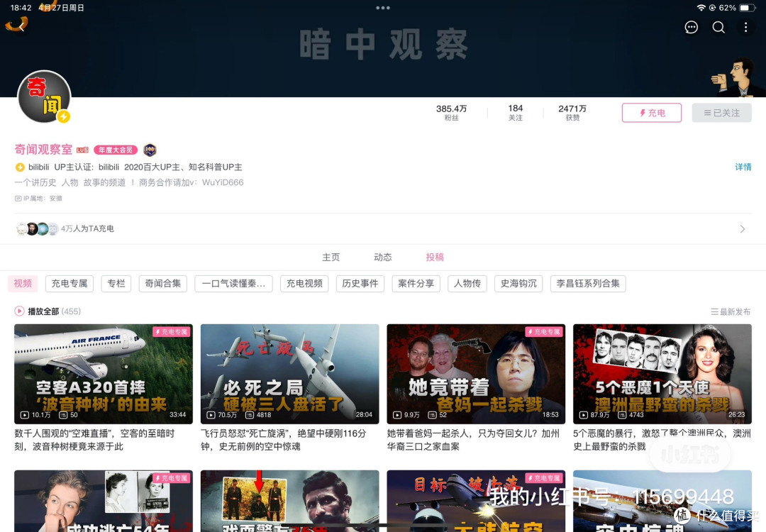Expand the 4万人为TA充电 row chevron
Image resolution: width=766 pixels, height=532 pixels.
(743, 228)
